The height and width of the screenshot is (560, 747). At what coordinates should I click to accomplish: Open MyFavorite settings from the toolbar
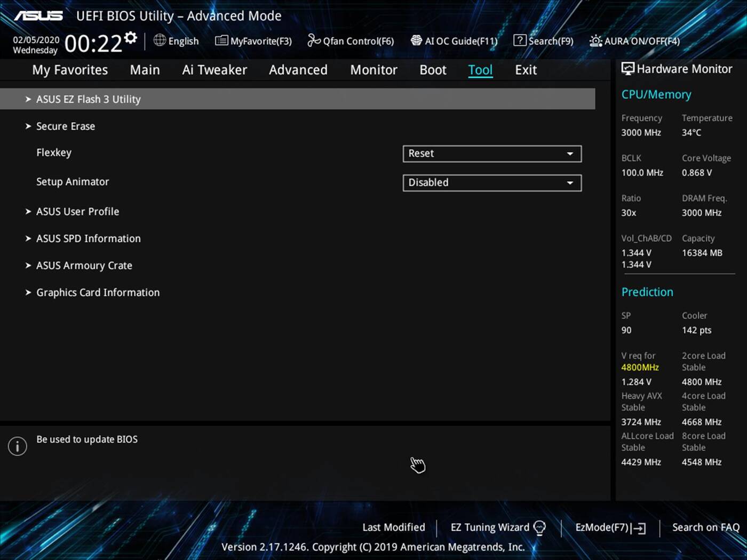click(253, 41)
